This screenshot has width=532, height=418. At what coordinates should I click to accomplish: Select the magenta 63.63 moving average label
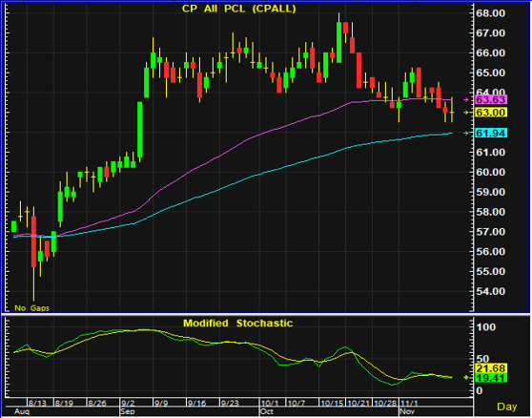click(x=491, y=99)
